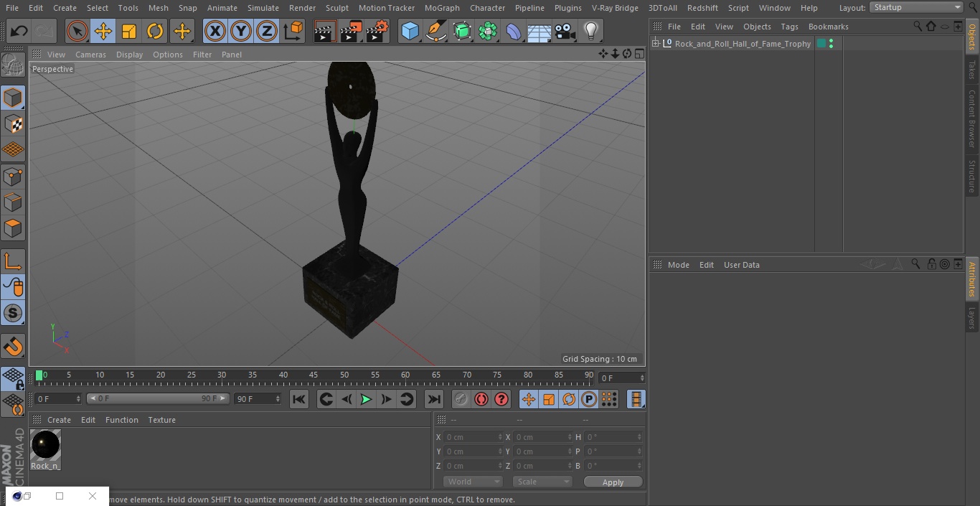Add a Cube primitive object

pyautogui.click(x=410, y=31)
